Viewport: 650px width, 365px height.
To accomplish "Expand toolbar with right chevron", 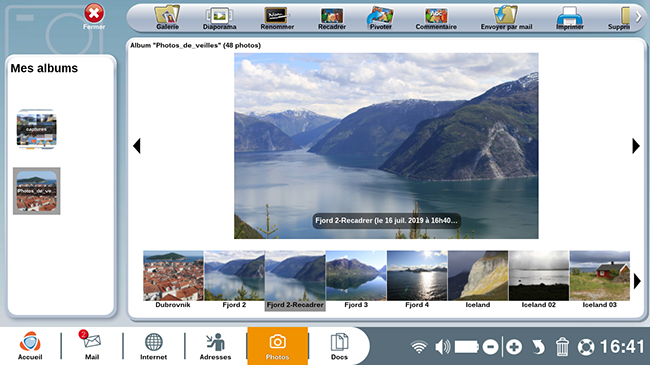I will 638,17.
